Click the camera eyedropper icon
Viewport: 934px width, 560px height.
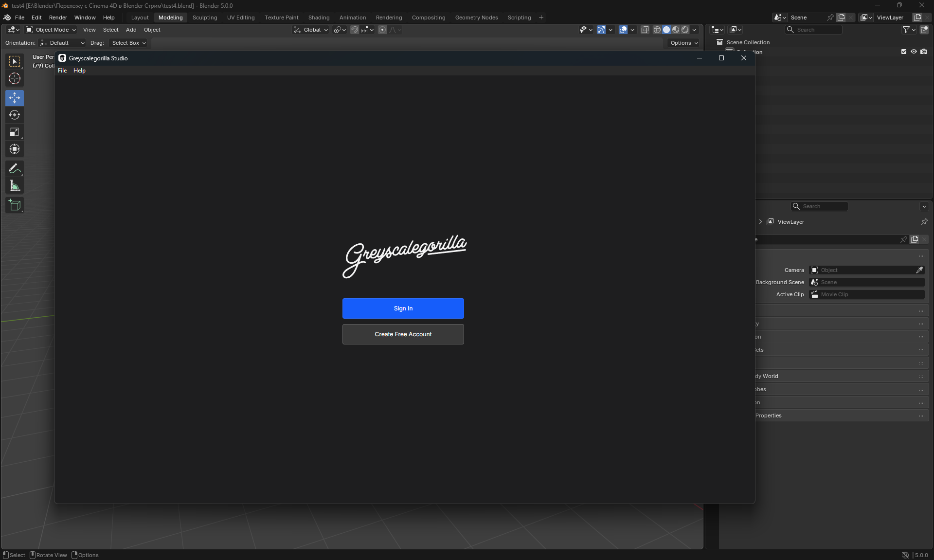coord(919,270)
